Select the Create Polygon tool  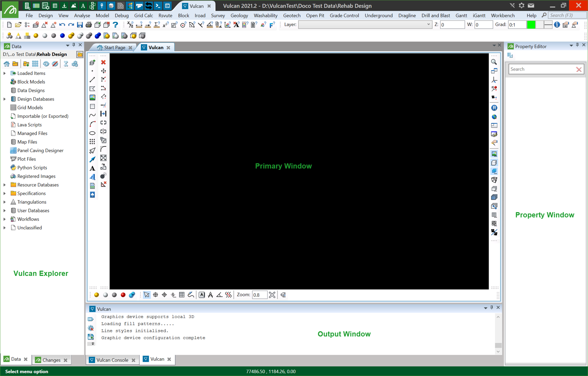pos(92,89)
